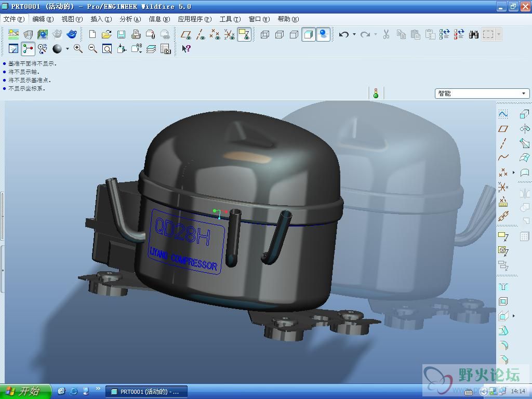Select the Sketch tool in the right toolbar
The height and width of the screenshot is (399, 532).
click(x=503, y=114)
